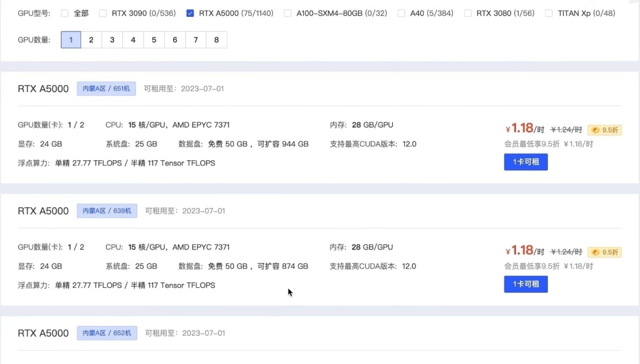Click the coin icon in second 9.5折 badge
Image resolution: width=640 pixels, height=364 pixels.
click(x=595, y=252)
